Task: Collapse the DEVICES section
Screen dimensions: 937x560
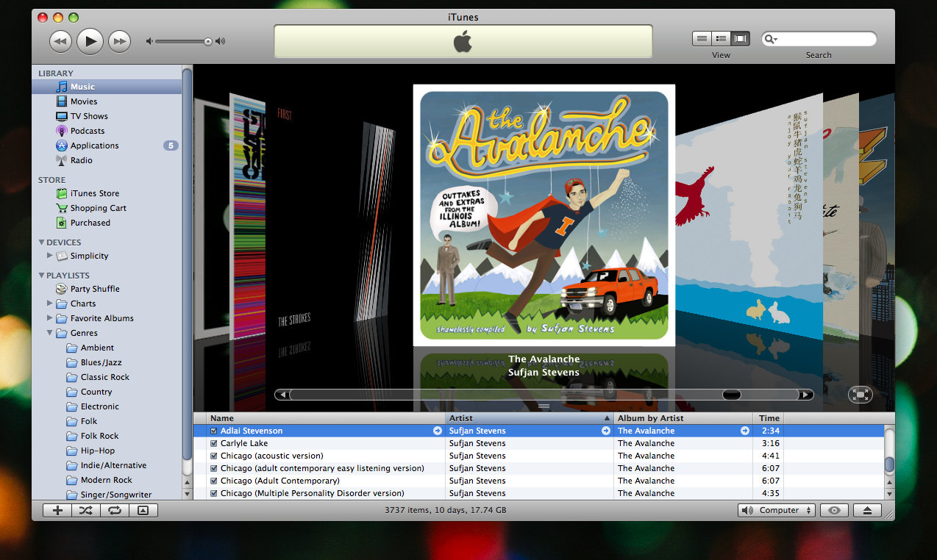Action: click(x=41, y=243)
